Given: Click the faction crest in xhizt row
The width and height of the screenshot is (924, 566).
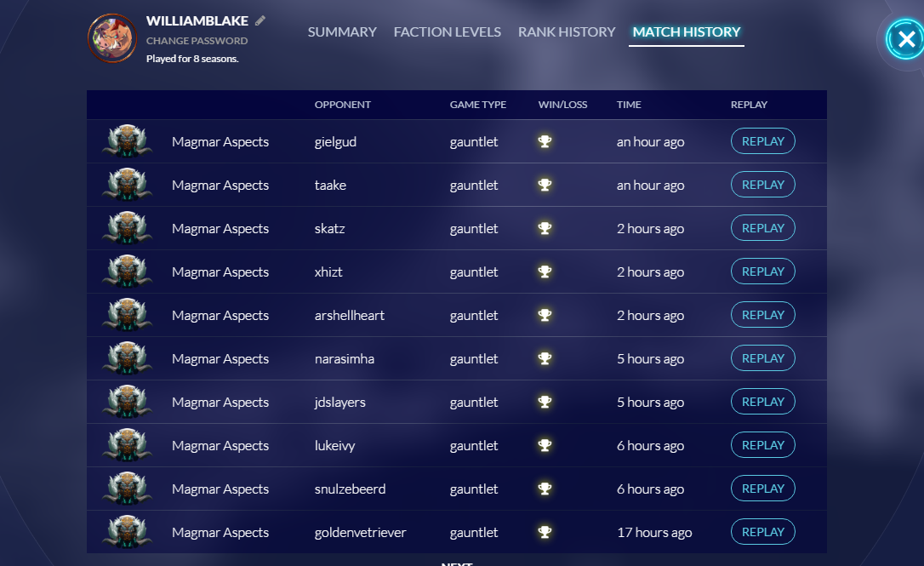Looking at the screenshot, I should point(128,272).
